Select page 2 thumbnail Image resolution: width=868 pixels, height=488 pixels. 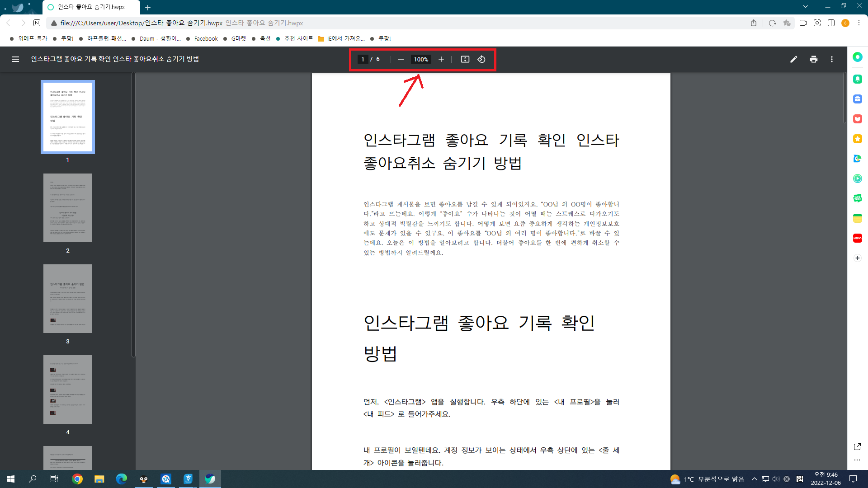[x=68, y=208]
